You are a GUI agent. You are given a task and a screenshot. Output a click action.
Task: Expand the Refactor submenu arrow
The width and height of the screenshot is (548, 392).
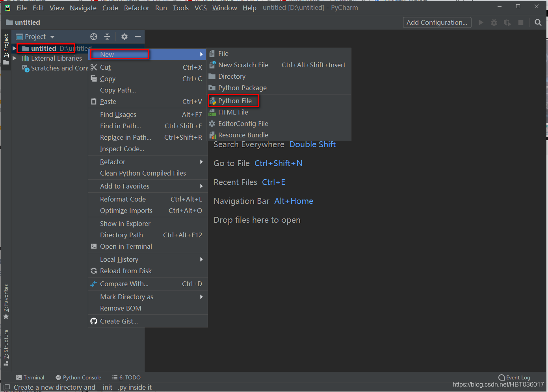pos(201,162)
